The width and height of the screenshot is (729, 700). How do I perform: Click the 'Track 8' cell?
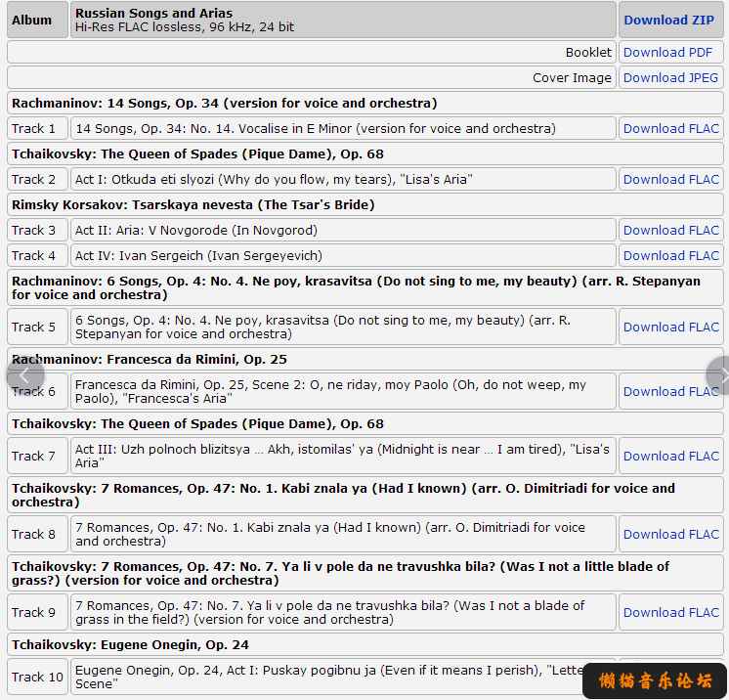click(x=37, y=534)
